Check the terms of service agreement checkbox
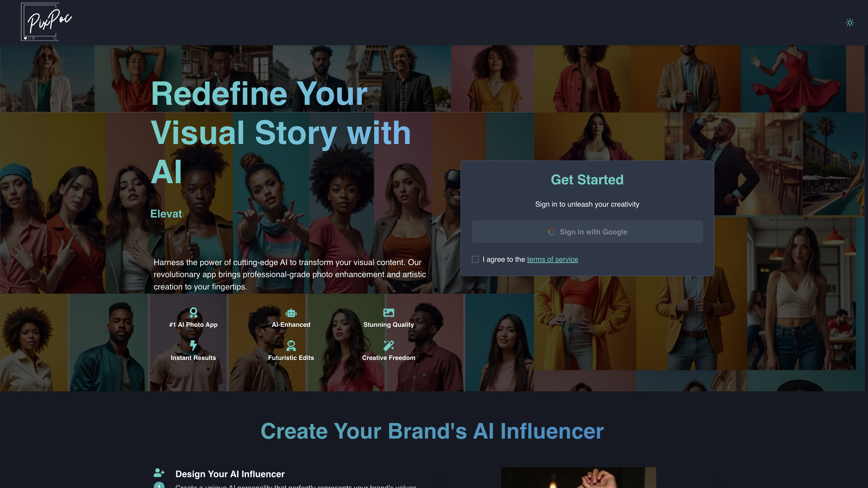Image resolution: width=868 pixels, height=488 pixels. 475,259
